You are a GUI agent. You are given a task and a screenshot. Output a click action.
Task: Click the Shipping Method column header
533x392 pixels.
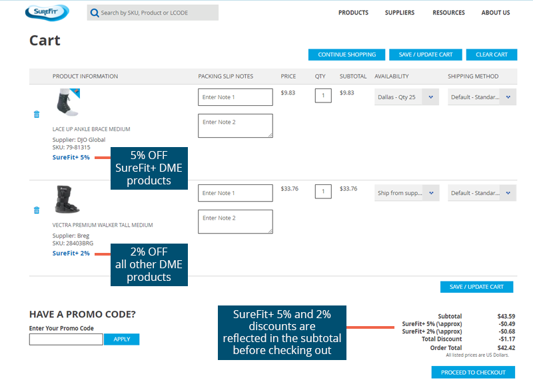tap(473, 77)
